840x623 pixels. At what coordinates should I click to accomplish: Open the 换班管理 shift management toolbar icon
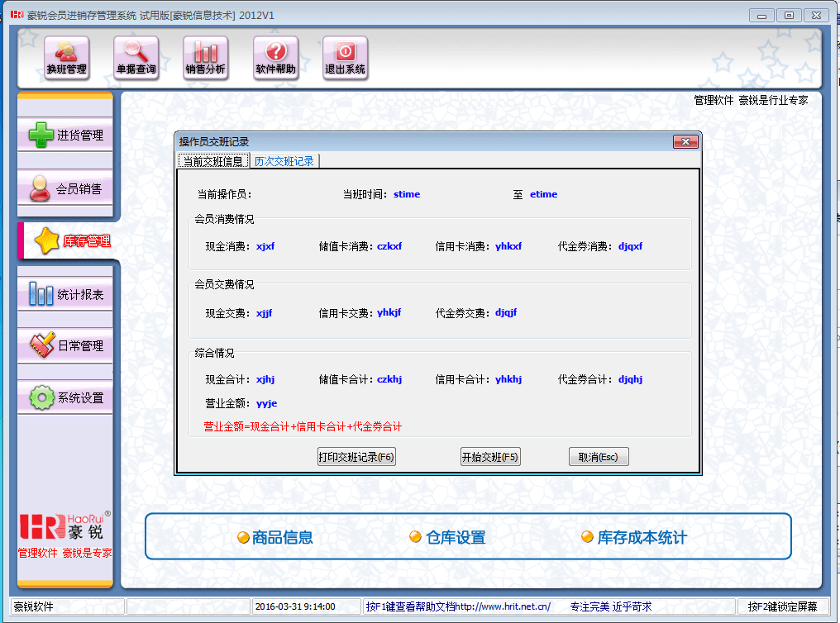(66, 58)
